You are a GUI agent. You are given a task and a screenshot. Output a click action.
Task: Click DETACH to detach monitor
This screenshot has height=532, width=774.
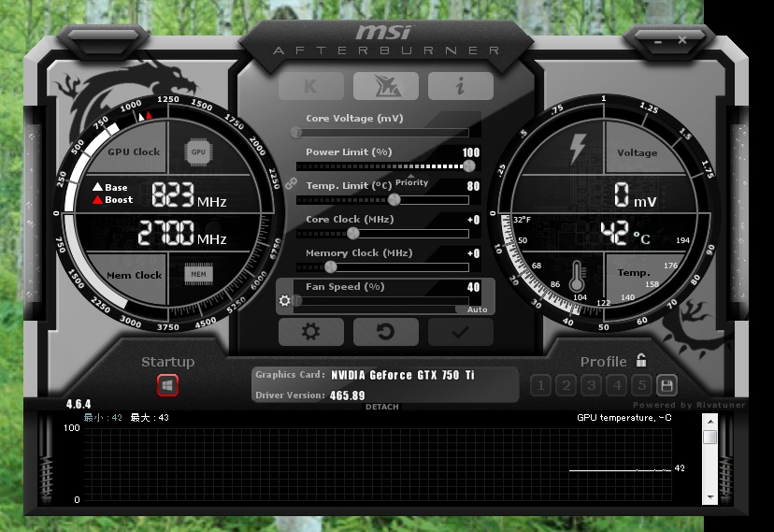pyautogui.click(x=382, y=407)
